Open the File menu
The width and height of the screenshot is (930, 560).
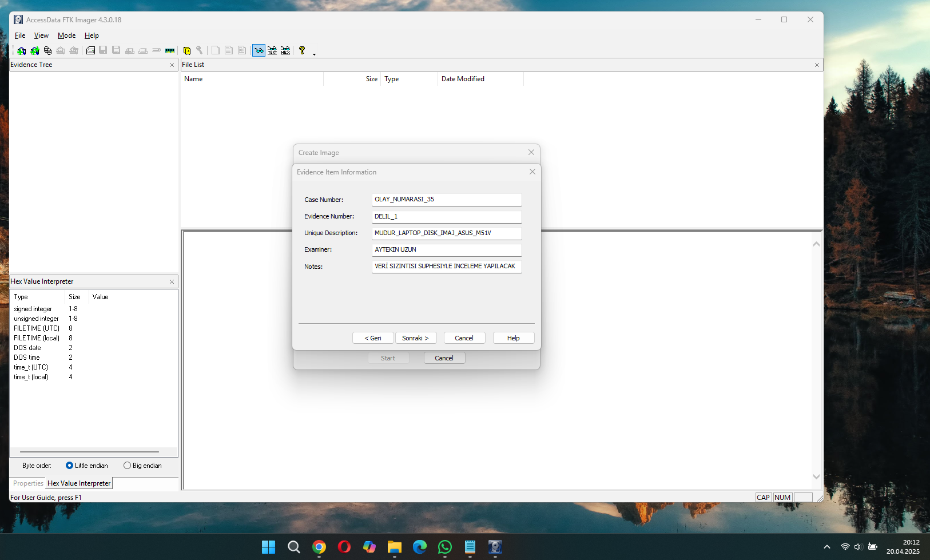(20, 35)
